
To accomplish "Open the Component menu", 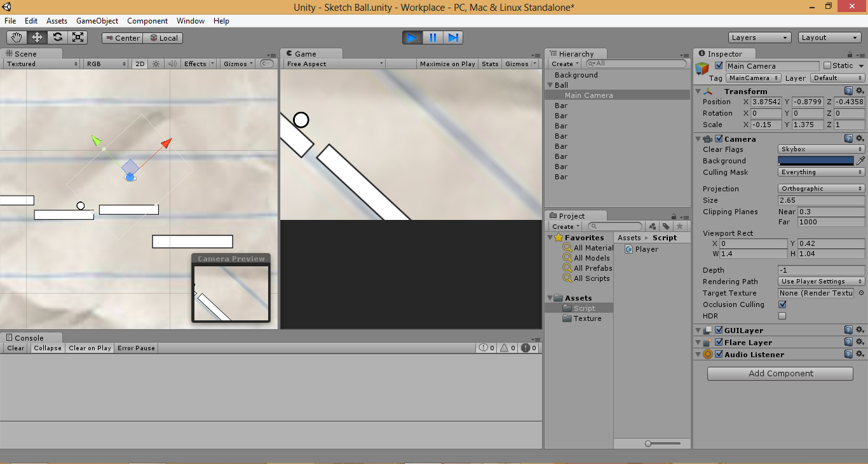I will (147, 21).
